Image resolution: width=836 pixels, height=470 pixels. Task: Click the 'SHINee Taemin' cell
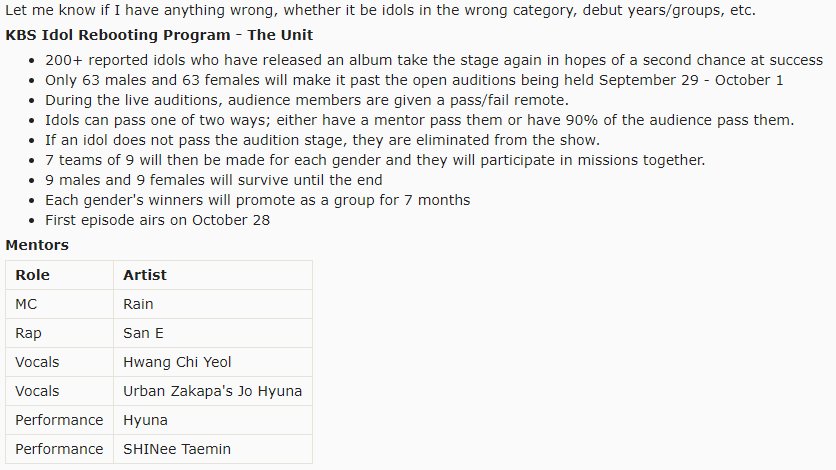177,449
